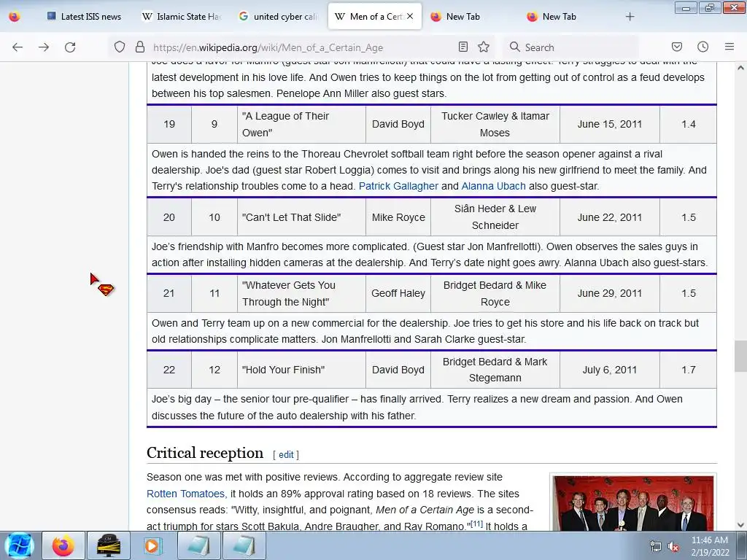Switch to the first New Tab

[x=471, y=17]
